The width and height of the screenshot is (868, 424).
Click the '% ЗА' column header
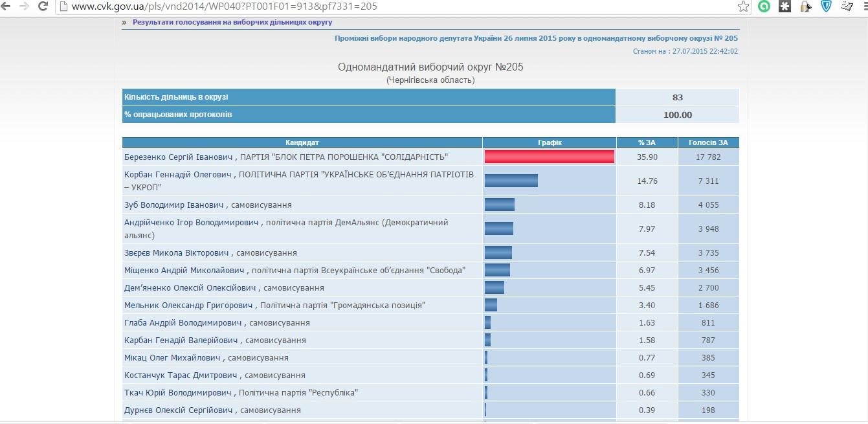pyautogui.click(x=647, y=142)
